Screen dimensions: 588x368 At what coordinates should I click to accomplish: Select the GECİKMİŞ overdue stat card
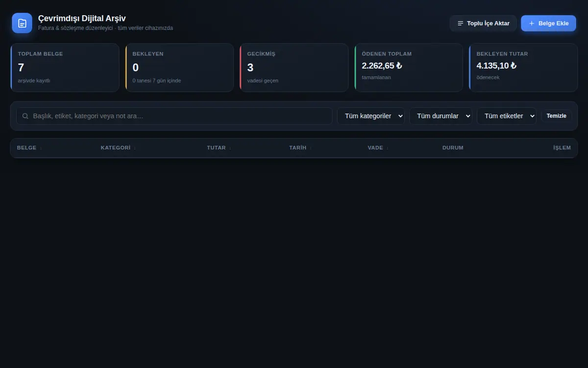(x=294, y=68)
